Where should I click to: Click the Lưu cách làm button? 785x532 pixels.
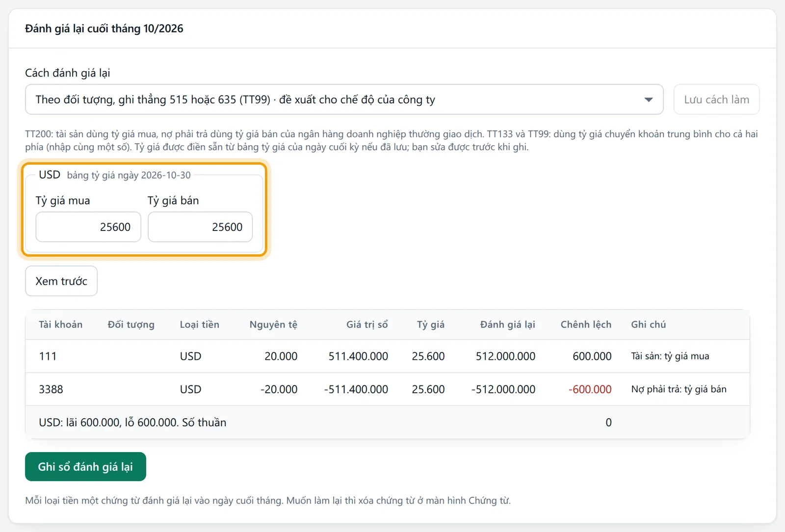point(716,100)
